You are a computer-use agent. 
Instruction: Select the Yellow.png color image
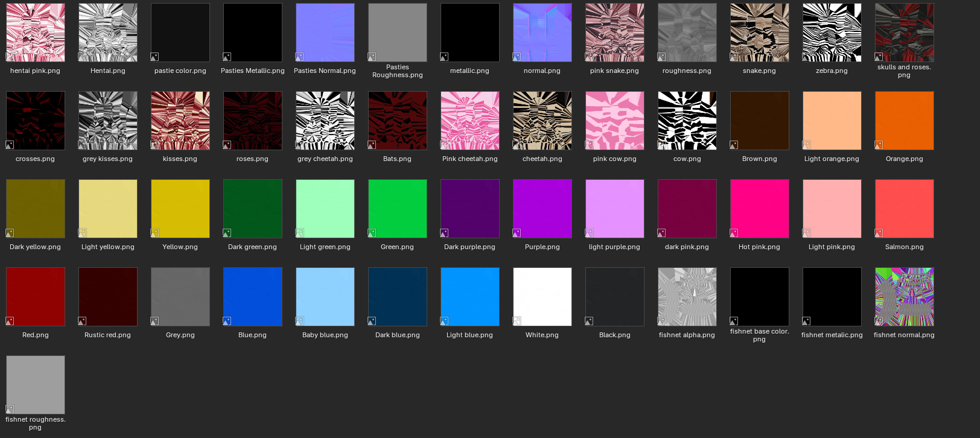pyautogui.click(x=180, y=209)
